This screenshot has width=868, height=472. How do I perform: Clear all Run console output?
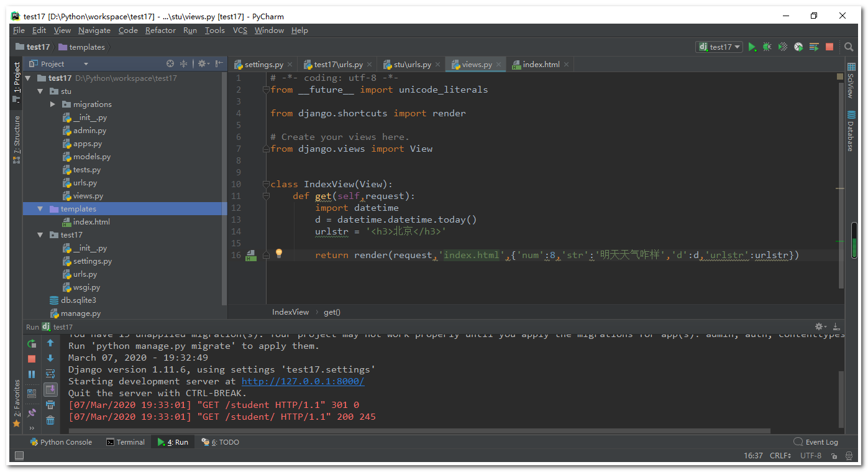pos(50,420)
